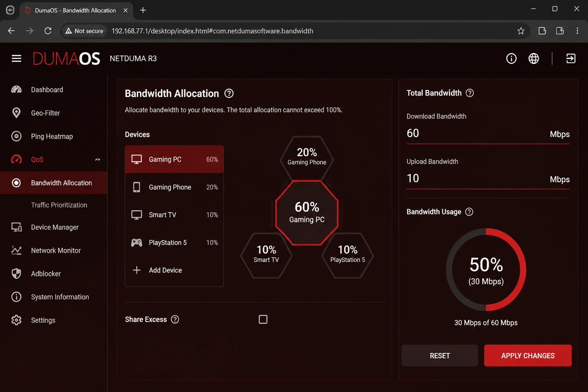This screenshot has width=588, height=392.
Task: Click the Adblocker shield icon
Action: (16, 274)
